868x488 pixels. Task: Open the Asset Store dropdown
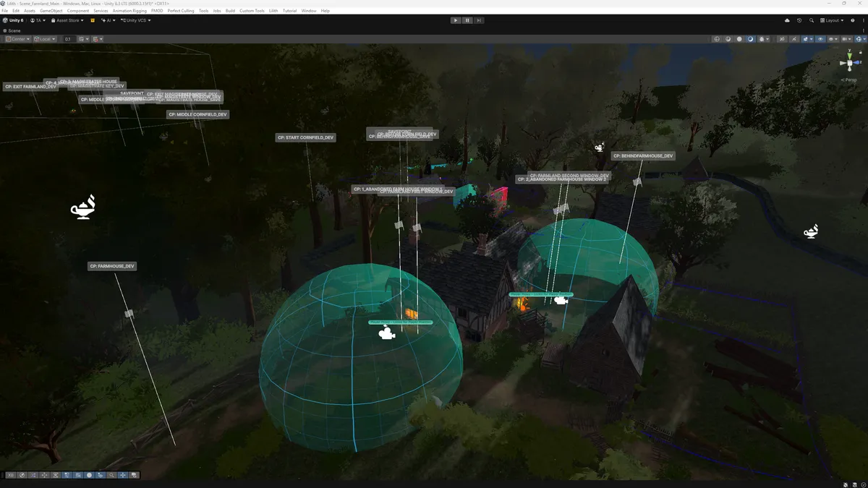[x=67, y=20]
